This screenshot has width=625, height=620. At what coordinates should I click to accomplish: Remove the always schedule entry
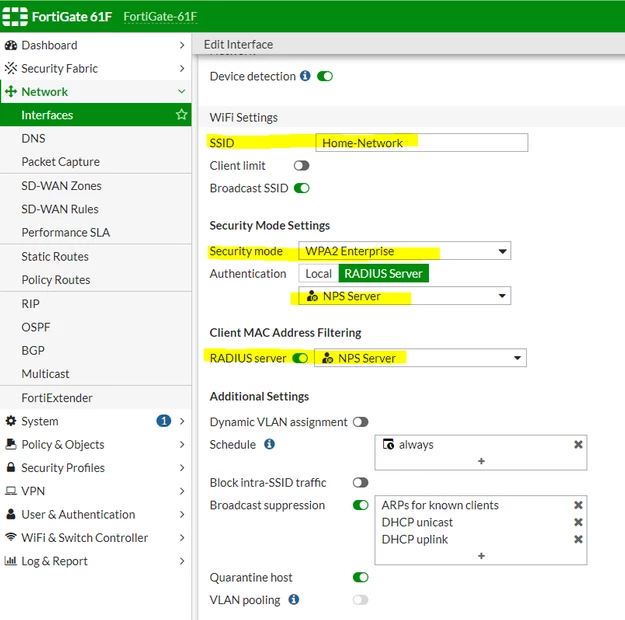click(x=578, y=444)
